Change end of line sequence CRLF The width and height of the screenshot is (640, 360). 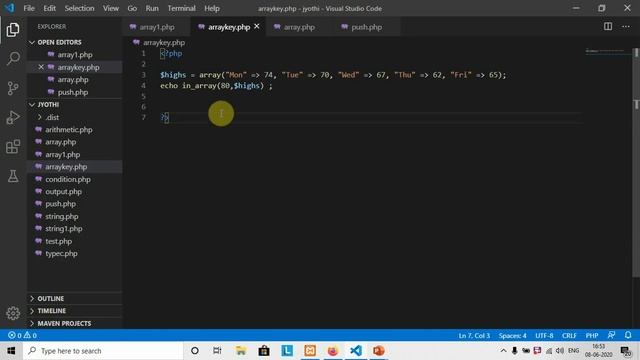pyautogui.click(x=569, y=335)
